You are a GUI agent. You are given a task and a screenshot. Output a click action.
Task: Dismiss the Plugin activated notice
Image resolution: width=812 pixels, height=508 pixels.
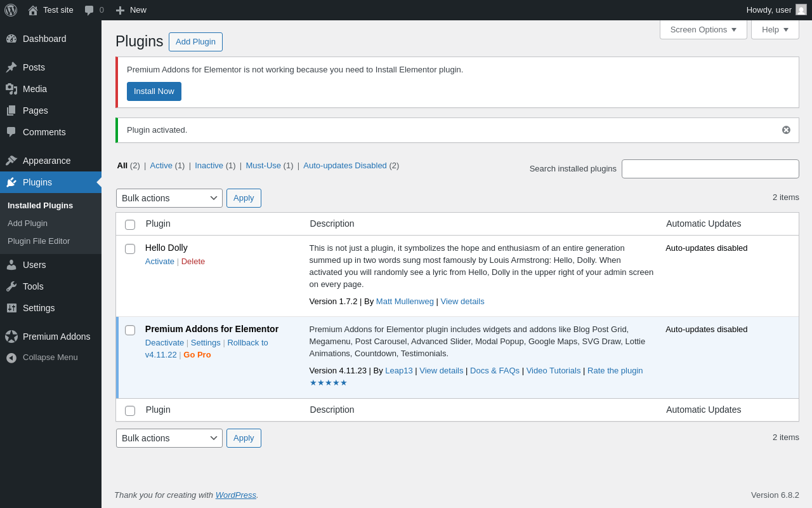pos(786,130)
